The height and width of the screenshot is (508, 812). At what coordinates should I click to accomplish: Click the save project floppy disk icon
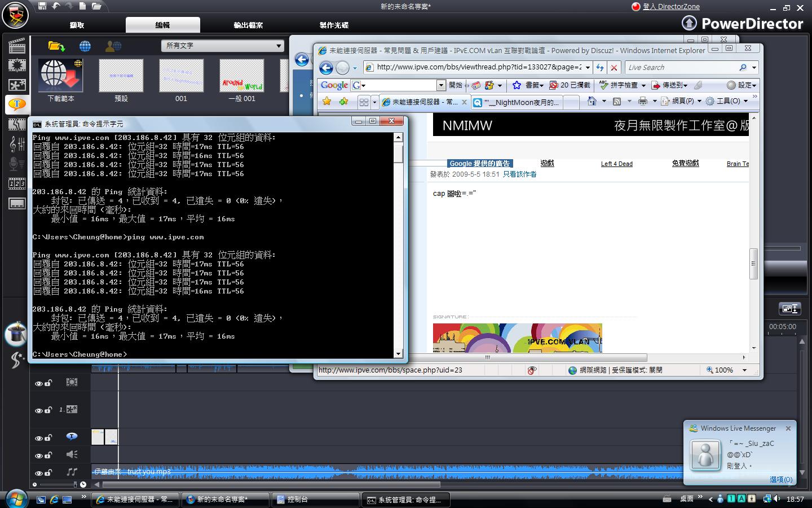[42, 6]
